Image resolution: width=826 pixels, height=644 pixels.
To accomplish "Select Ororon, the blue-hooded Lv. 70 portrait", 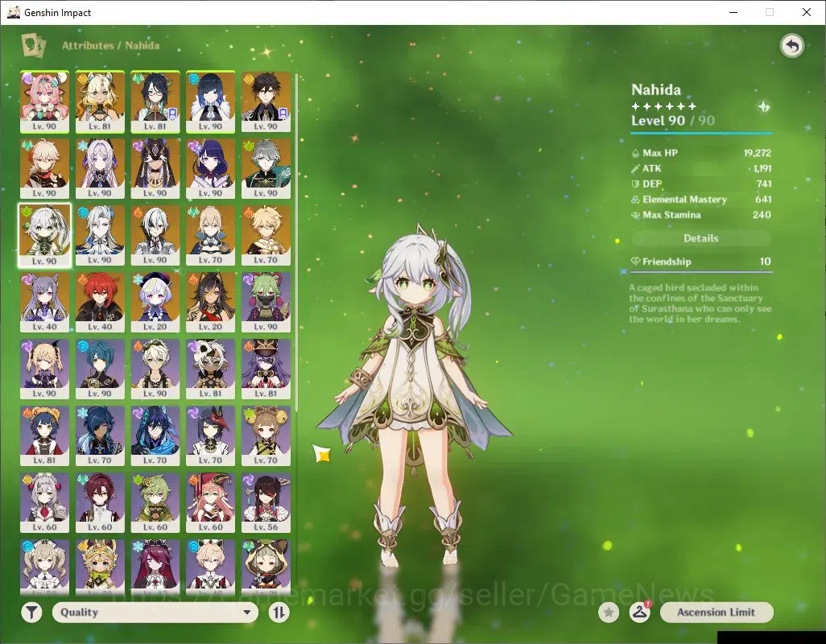I will tap(155, 436).
